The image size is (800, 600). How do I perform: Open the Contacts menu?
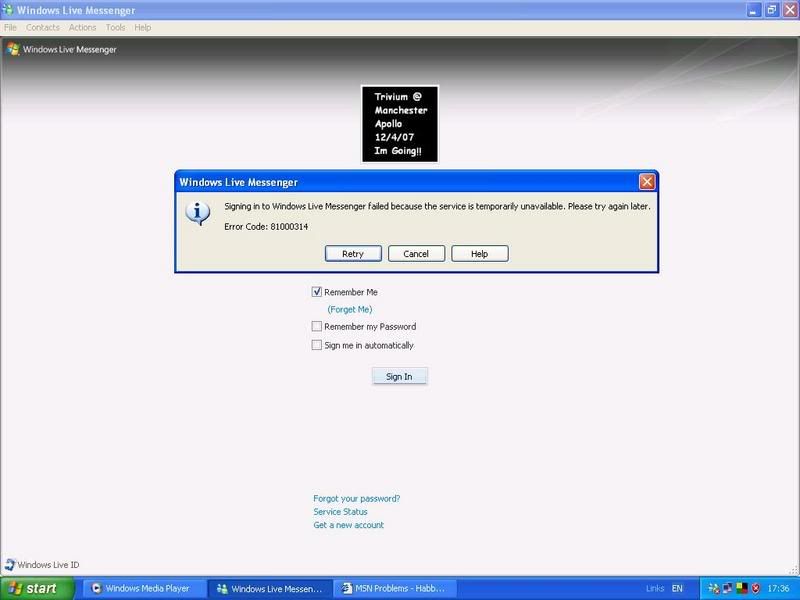click(x=43, y=27)
